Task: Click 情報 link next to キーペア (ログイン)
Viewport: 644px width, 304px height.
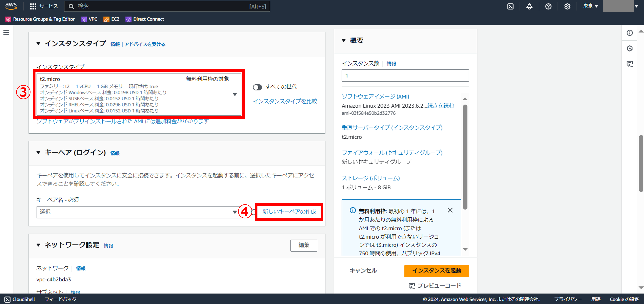Action: [x=115, y=153]
